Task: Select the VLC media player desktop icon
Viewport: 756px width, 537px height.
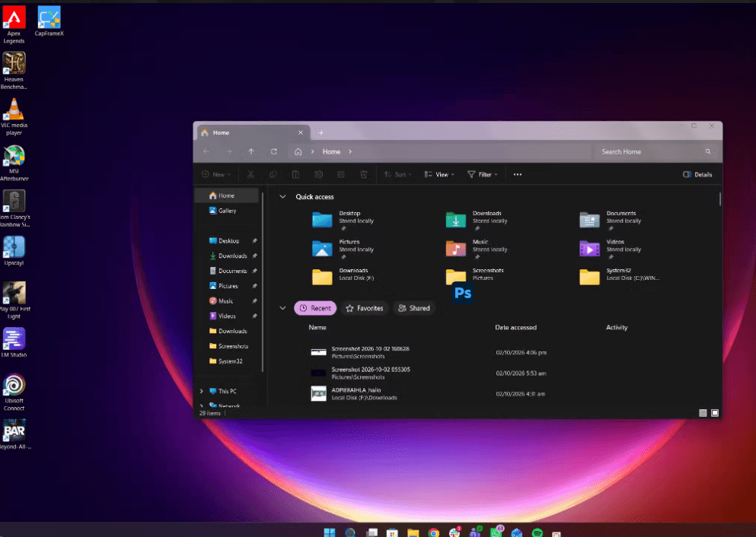Action: point(14,116)
